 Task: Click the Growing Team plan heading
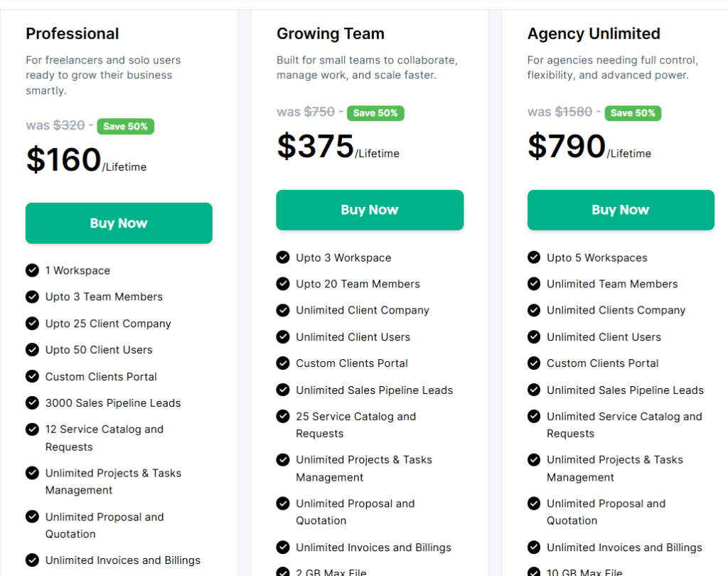(x=331, y=33)
